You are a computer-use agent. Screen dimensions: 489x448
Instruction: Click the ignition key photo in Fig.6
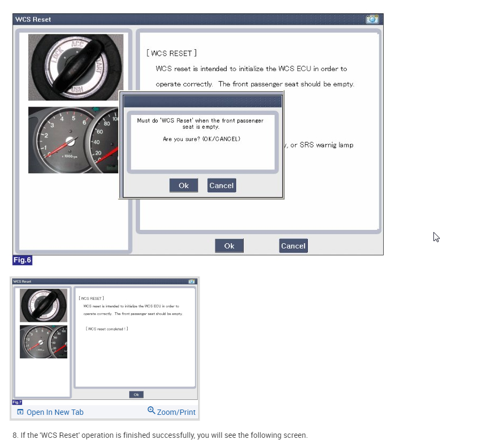76,67
